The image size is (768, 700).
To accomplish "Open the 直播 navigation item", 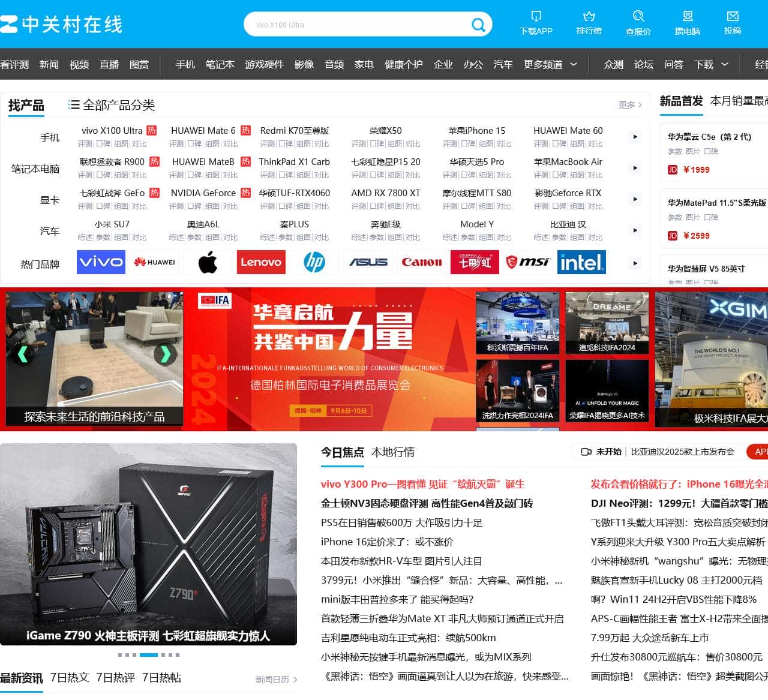I will [109, 64].
